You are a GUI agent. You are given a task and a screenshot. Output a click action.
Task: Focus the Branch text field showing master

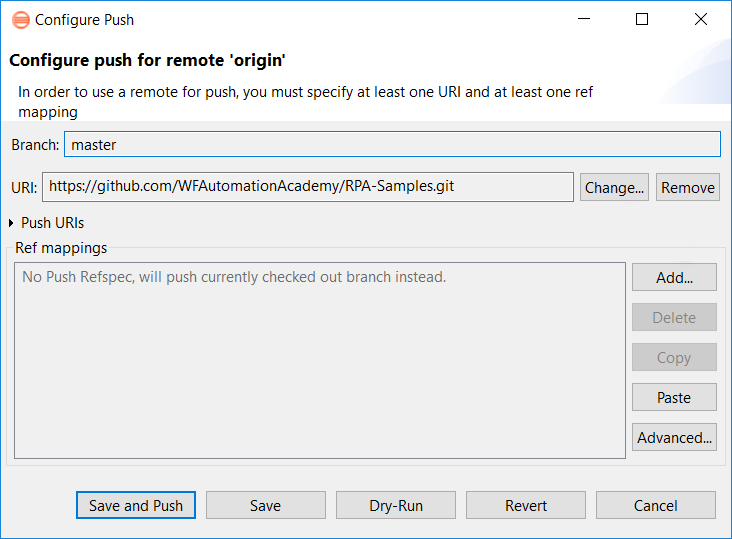click(392, 144)
